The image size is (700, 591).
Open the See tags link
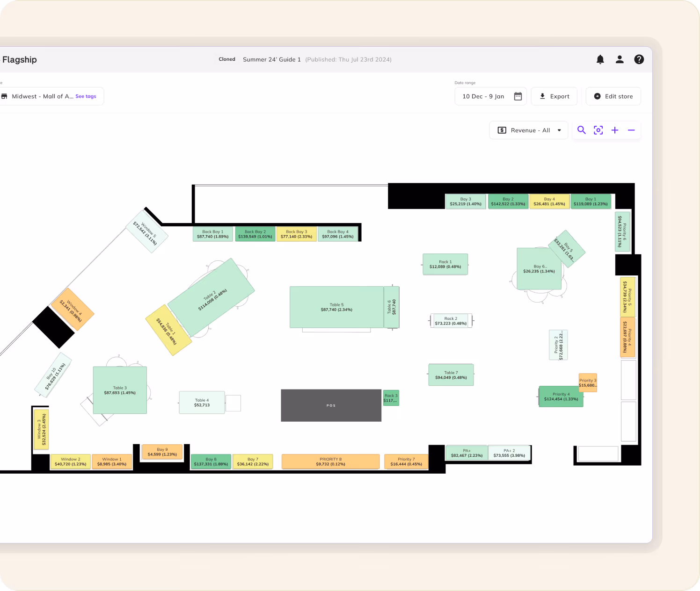tap(86, 96)
